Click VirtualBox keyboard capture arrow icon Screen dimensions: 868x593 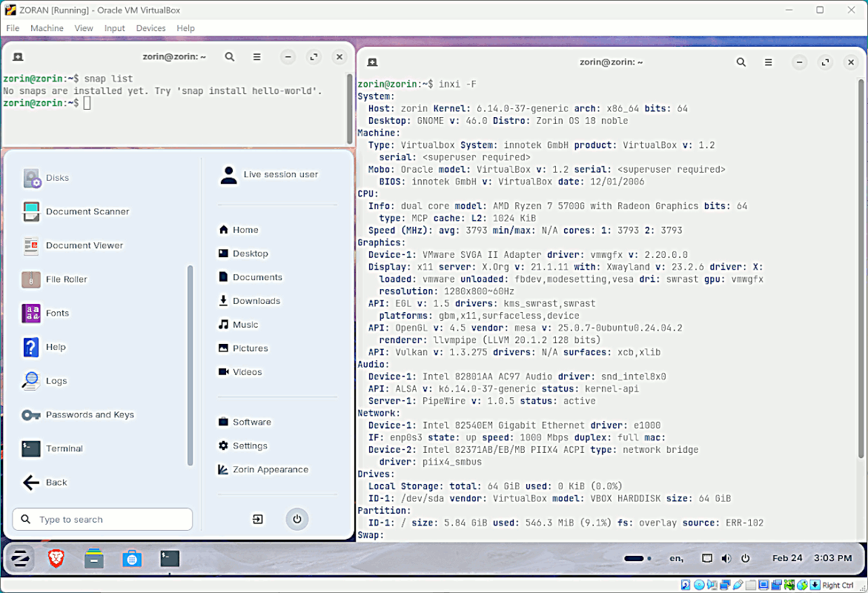[x=815, y=585]
